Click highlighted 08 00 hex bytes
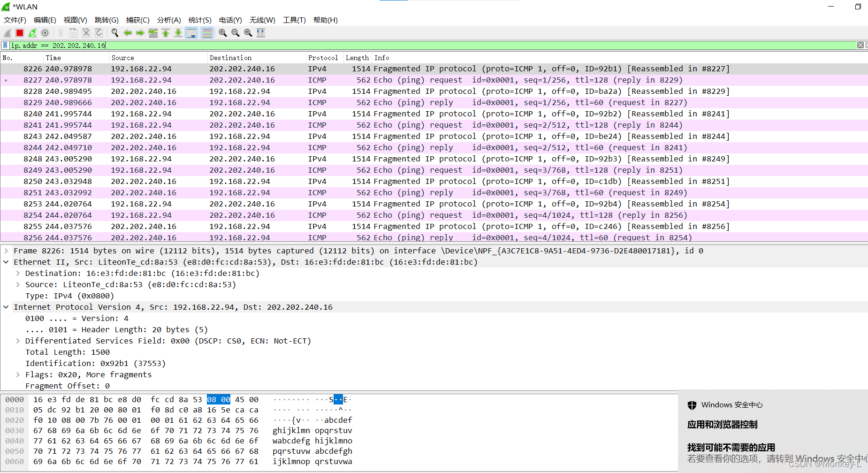The height and width of the screenshot is (473, 868). [219, 399]
